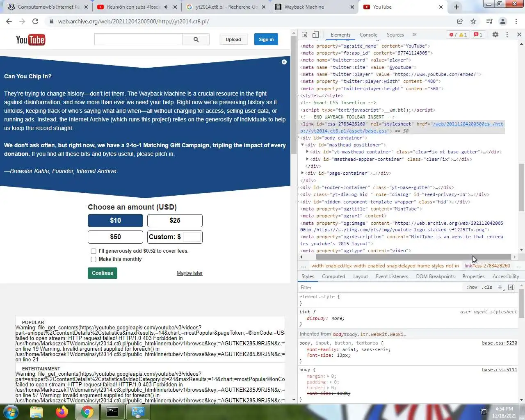Open File Explorer from the taskbar
The height and width of the screenshot is (420, 525).
(37, 412)
